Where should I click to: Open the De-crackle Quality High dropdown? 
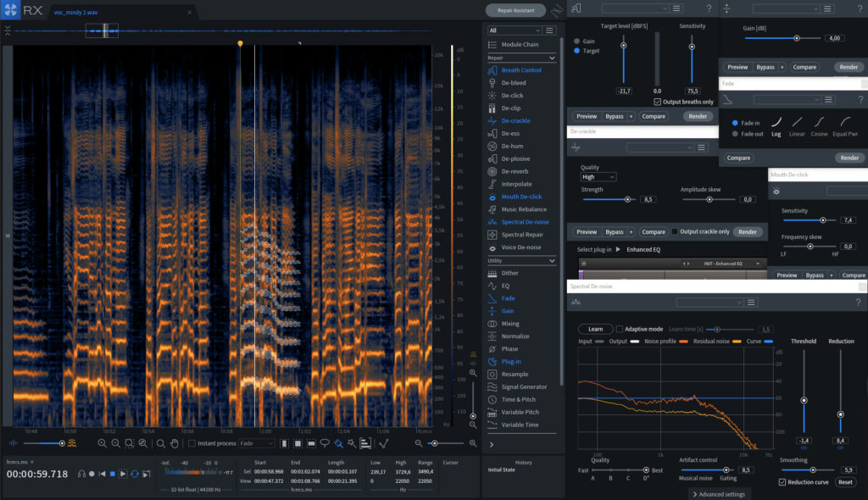[598, 177]
